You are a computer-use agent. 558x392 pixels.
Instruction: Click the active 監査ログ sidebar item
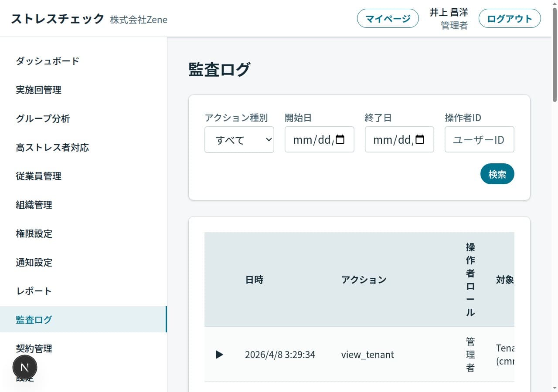coord(83,319)
